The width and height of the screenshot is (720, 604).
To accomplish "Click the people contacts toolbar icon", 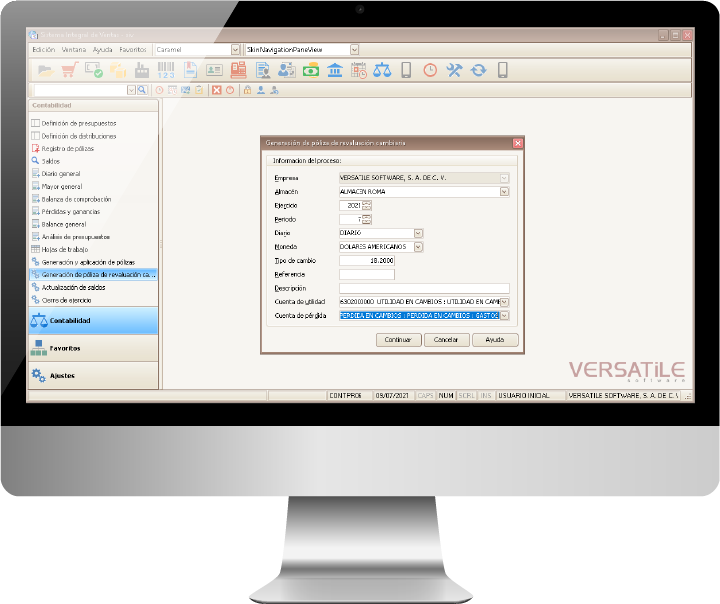I will [x=287, y=70].
